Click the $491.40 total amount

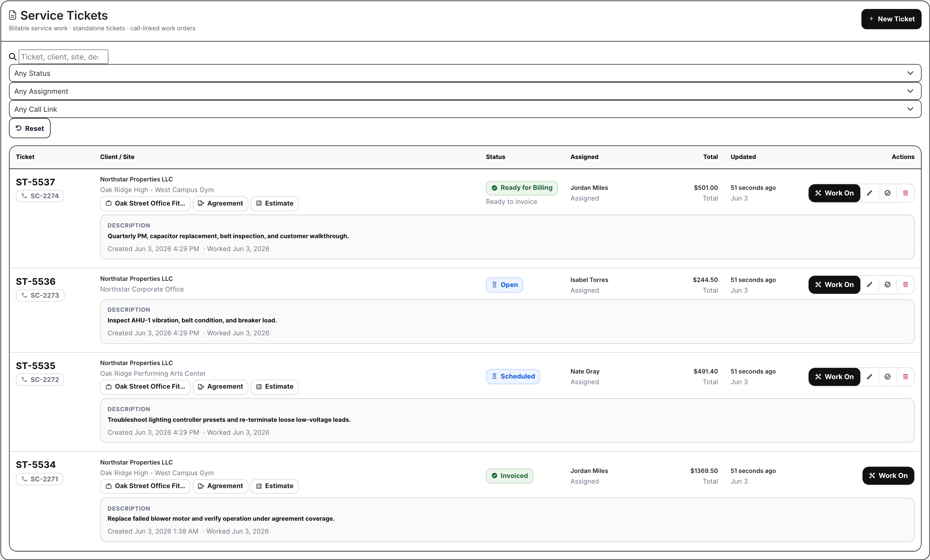(706, 372)
